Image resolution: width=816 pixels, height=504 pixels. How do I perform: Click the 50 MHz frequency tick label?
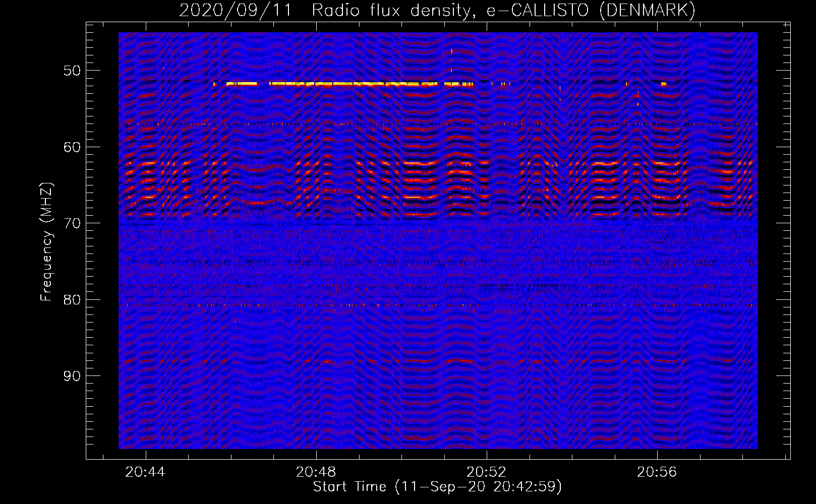coord(72,71)
